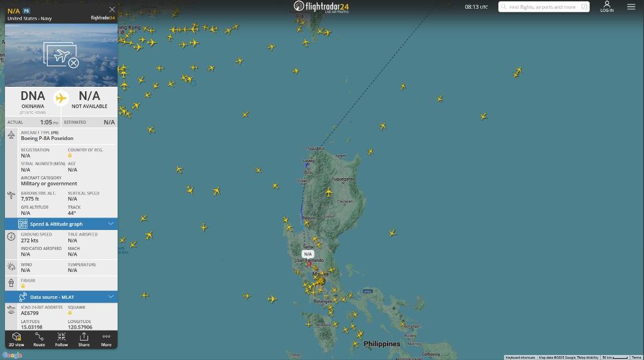Click the "7,975 ft" barometric altitude value

point(30,199)
